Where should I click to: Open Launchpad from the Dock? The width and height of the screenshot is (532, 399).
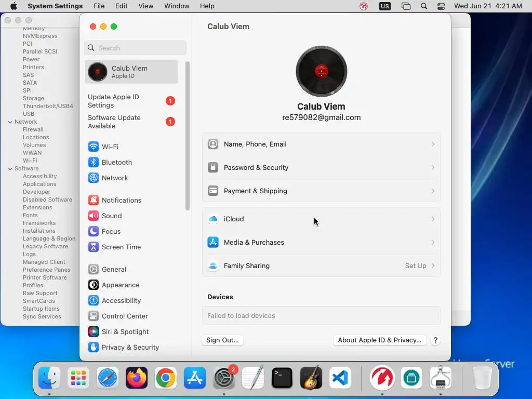78,378
